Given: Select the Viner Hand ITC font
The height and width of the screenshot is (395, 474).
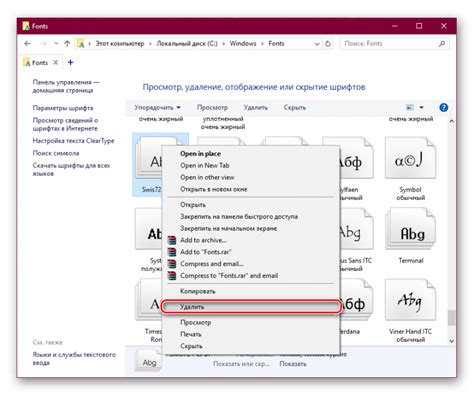Looking at the screenshot, I should [x=410, y=300].
